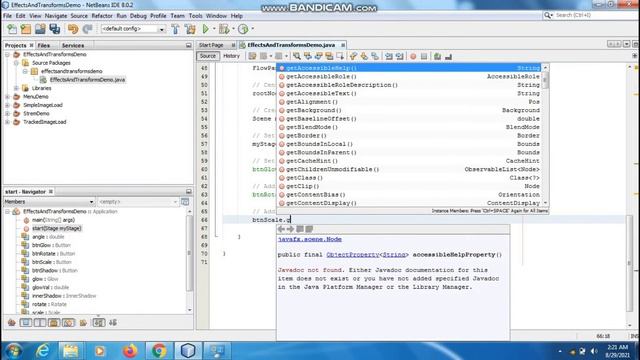
Task: Open the Tools menu
Action: pyautogui.click(x=196, y=16)
